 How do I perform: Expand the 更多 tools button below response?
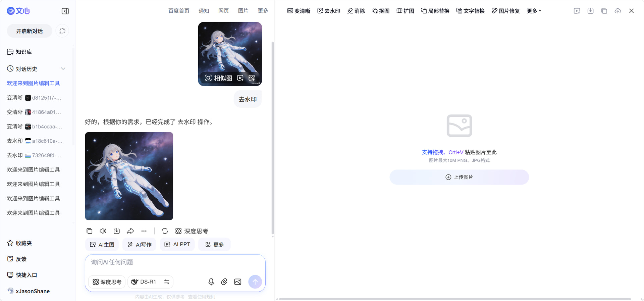coord(215,245)
